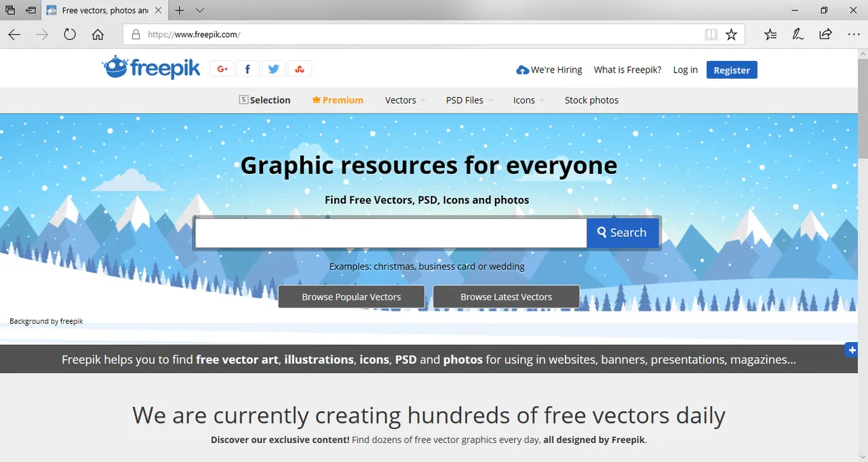Click the lock icon in address bar
The height and width of the screenshot is (462, 868).
coord(136,35)
